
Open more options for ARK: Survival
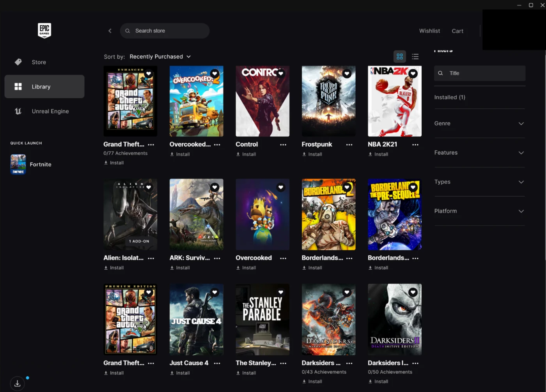[x=217, y=258]
